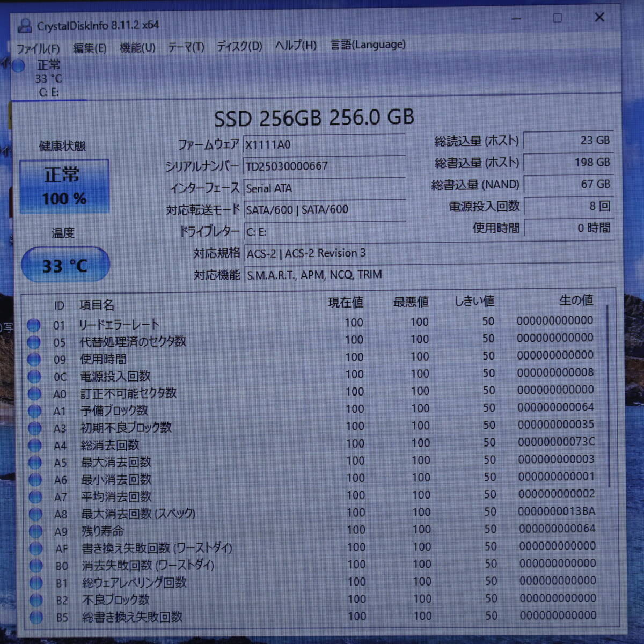The image size is (644, 644).
Task: Click status circle for AF 書き換え失敗回数
Action: [x=36, y=548]
